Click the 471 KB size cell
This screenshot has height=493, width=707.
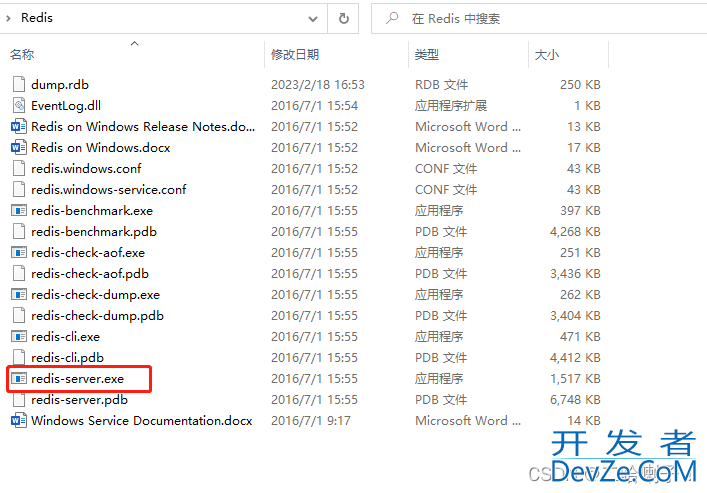[x=580, y=336]
